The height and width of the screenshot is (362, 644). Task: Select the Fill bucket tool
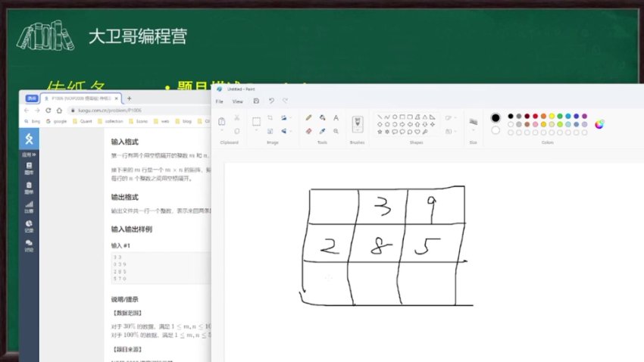pyautogui.click(x=322, y=118)
